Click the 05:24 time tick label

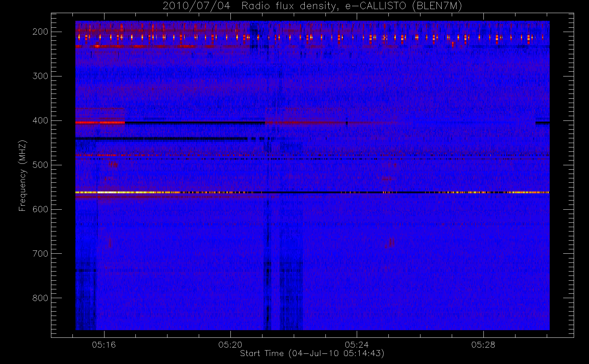[x=357, y=345]
